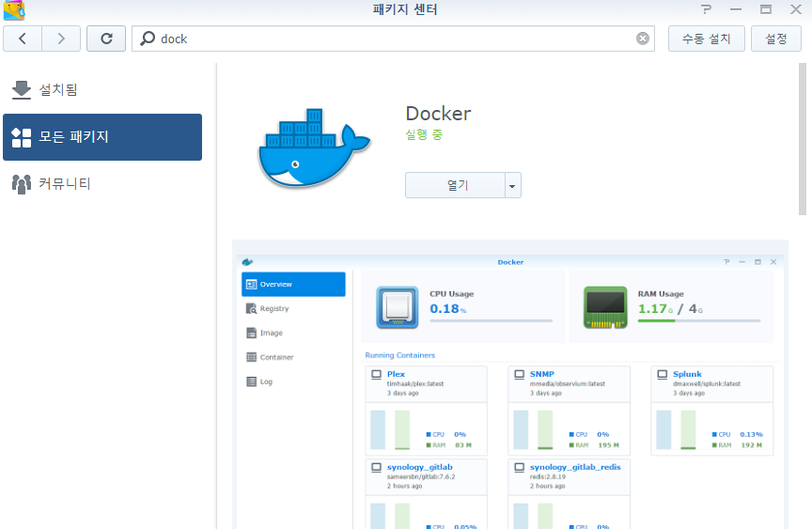Viewport: 812px width, 529px height.
Task: Click the Splunk container monitor icon
Action: tap(663, 374)
